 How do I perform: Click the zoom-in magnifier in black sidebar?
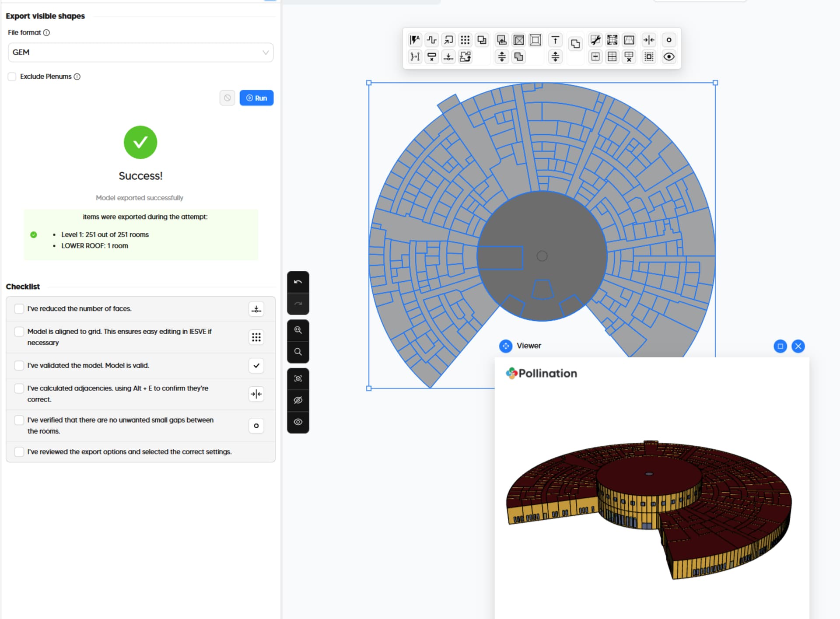pyautogui.click(x=298, y=330)
